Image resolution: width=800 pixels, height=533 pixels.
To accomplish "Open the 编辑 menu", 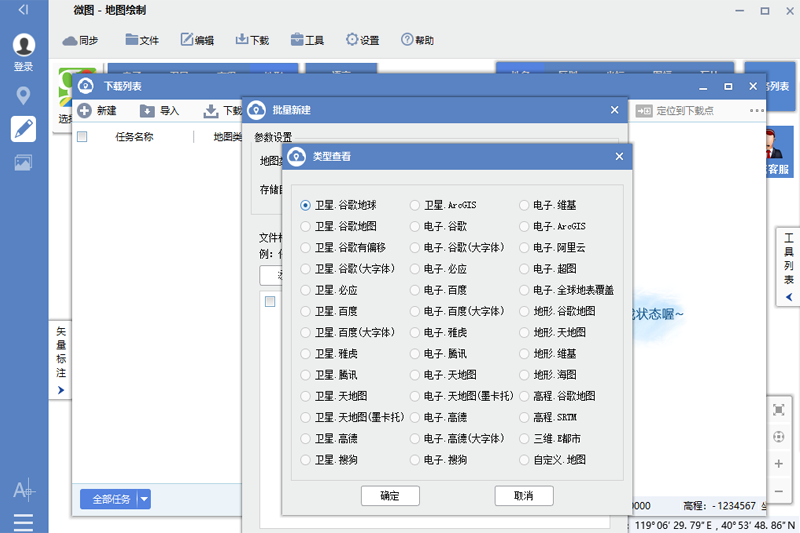I will (x=197, y=40).
